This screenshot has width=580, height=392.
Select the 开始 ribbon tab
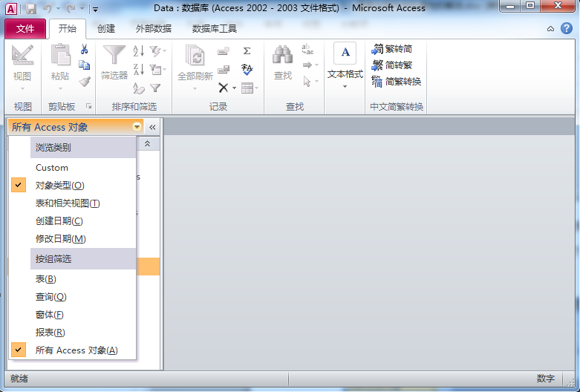(68, 29)
